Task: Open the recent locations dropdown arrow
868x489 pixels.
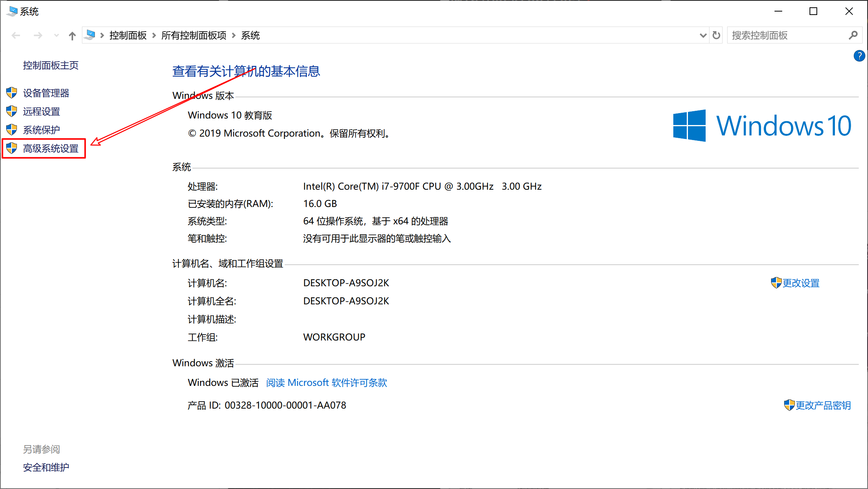Action: coord(56,35)
